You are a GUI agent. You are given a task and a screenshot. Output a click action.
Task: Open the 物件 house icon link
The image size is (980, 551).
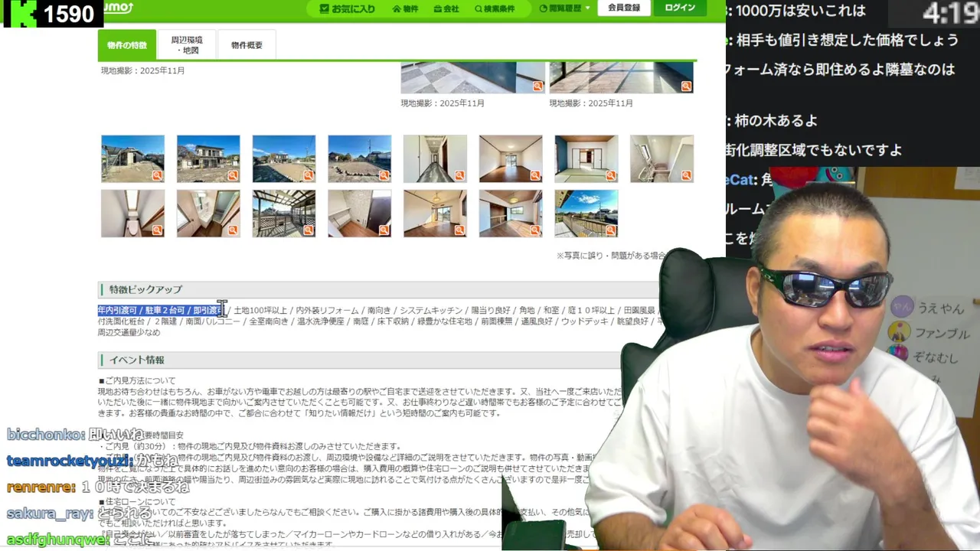tap(405, 8)
